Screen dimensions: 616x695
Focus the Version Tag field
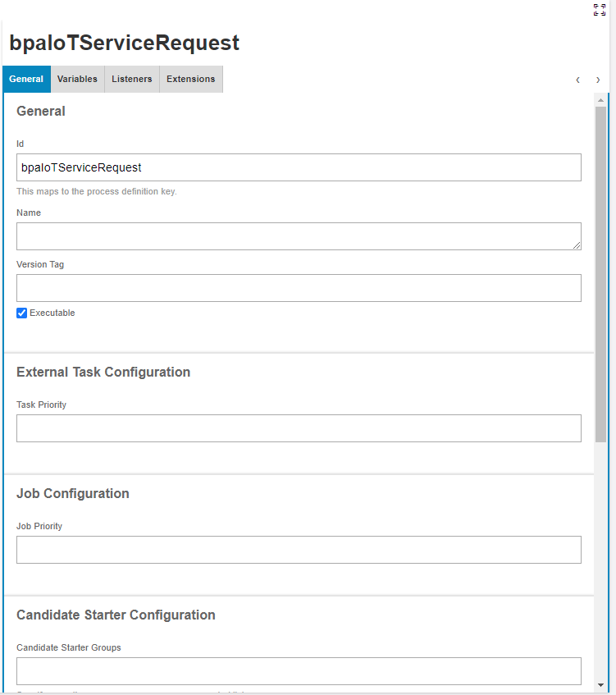pos(299,288)
